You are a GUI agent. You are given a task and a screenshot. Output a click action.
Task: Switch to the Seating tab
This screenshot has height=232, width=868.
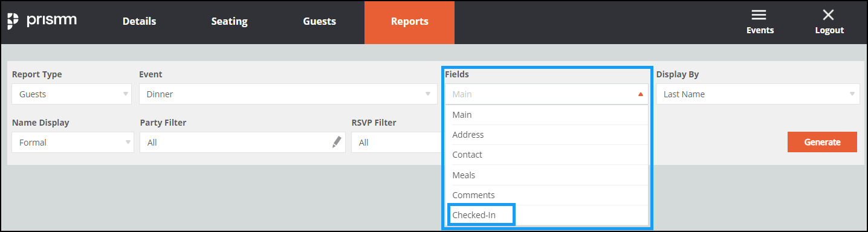(x=229, y=22)
